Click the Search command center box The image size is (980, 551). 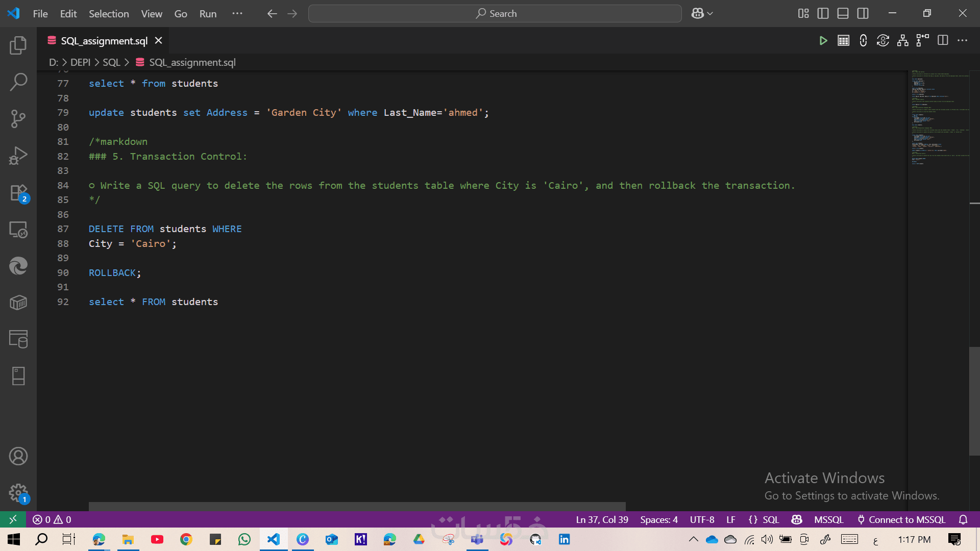(x=495, y=14)
